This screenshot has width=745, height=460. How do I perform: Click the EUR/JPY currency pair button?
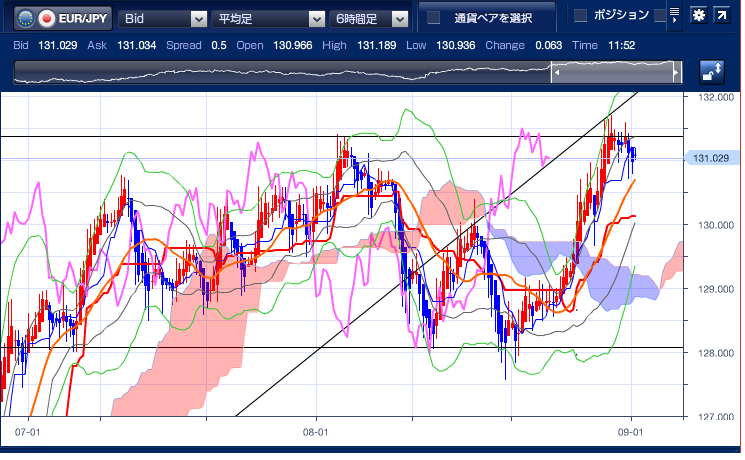coord(63,19)
